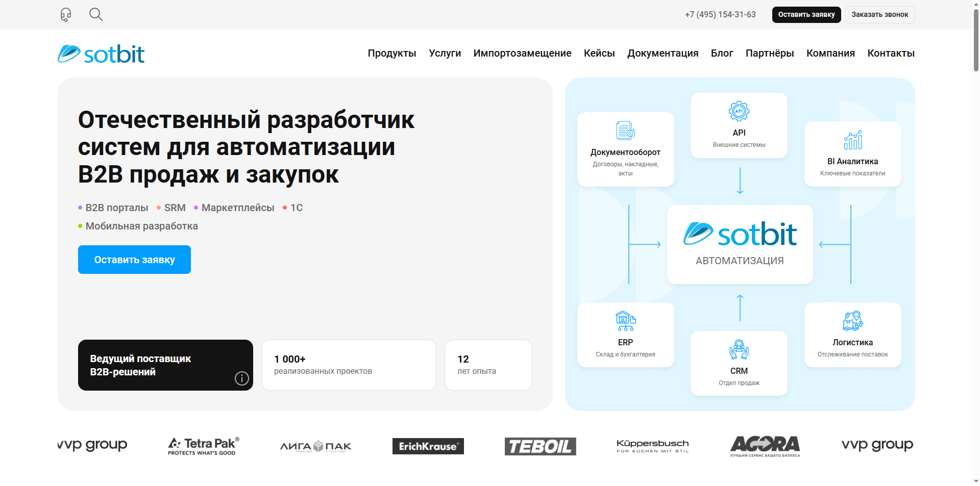
Task: Click the Tetra Pak partner logo
Action: [203, 445]
